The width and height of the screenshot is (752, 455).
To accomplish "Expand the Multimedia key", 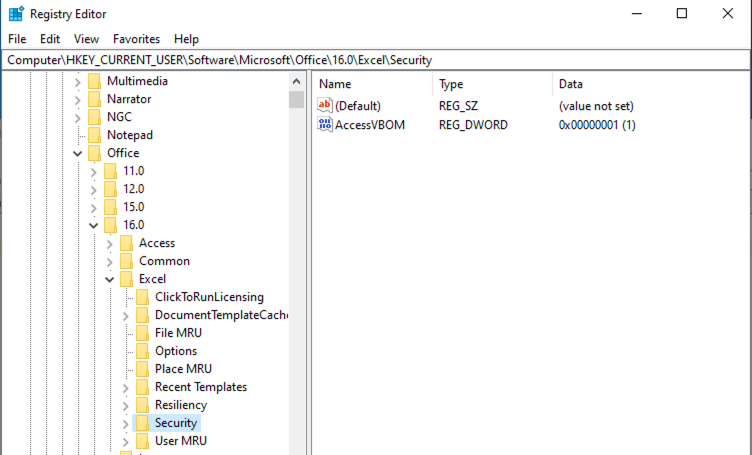I will pyautogui.click(x=78, y=81).
